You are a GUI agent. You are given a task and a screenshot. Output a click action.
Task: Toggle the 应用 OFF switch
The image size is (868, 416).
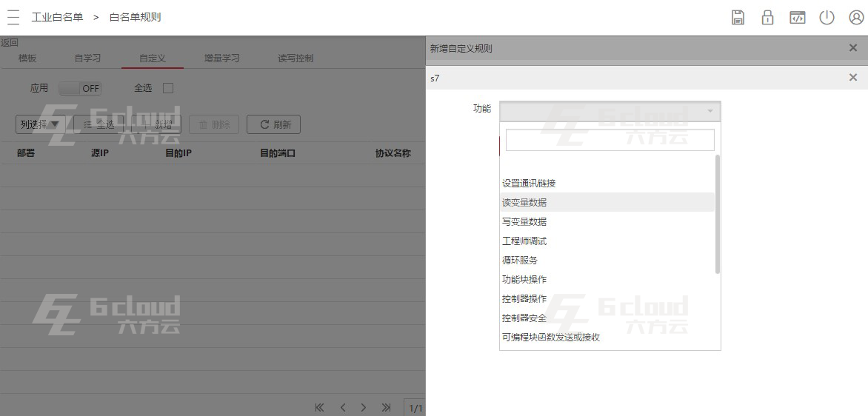[80, 88]
